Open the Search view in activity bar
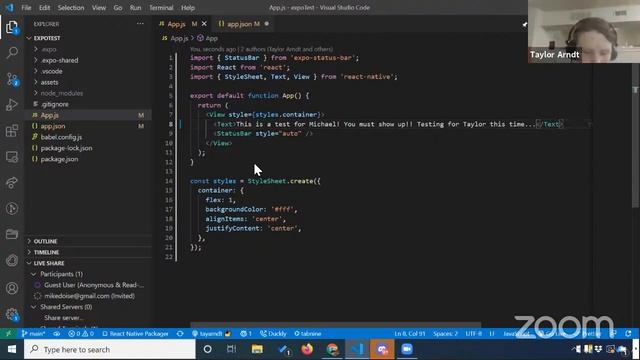 [x=12, y=52]
